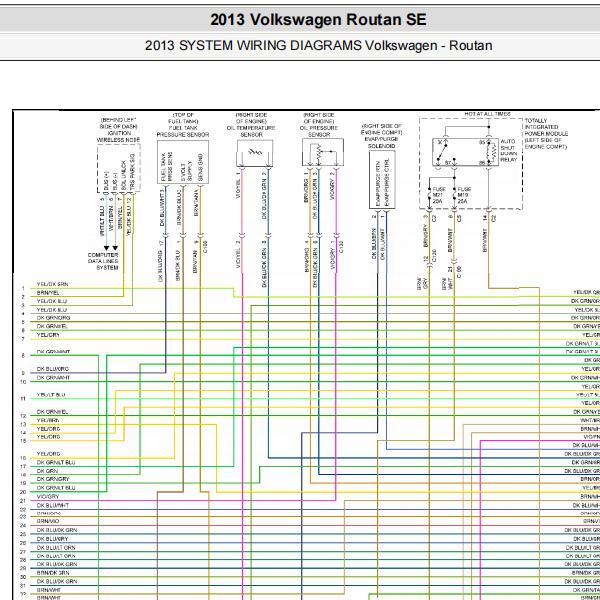
Task: Click the EVAP/PURGE RTN pin label
Action: click(x=378, y=184)
